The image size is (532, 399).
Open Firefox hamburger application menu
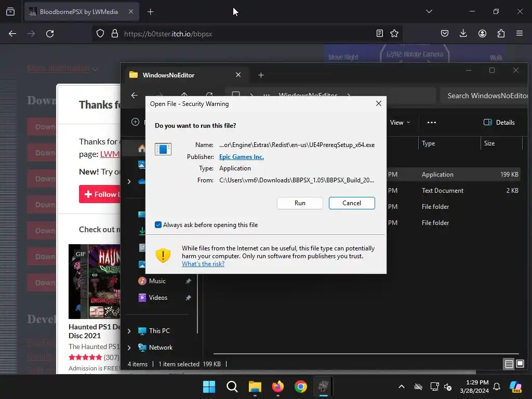(520, 33)
